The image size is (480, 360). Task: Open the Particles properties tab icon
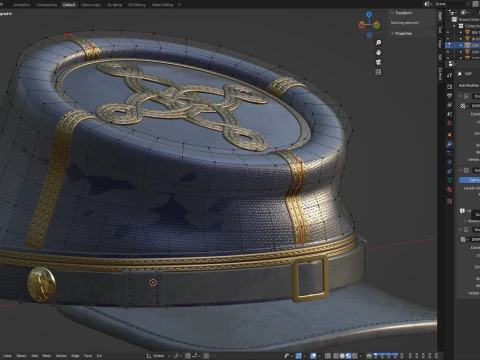449,153
